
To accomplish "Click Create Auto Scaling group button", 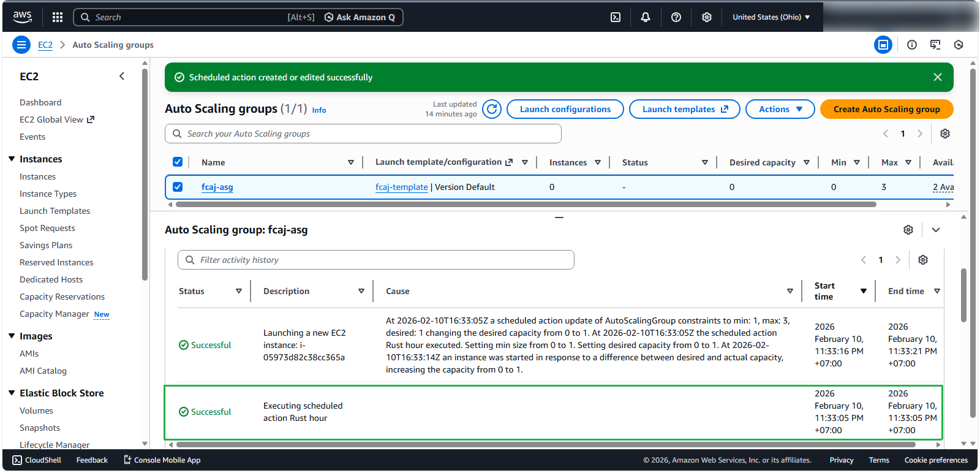I will (886, 109).
